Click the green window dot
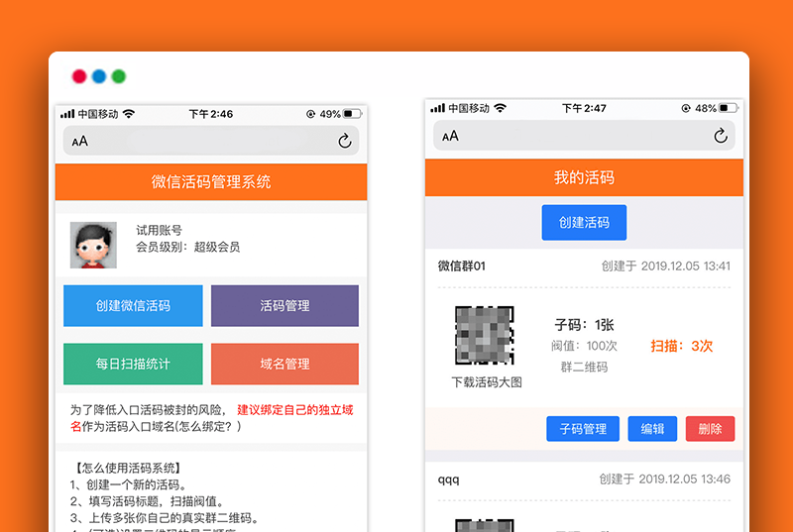This screenshot has height=532, width=793. 119,76
